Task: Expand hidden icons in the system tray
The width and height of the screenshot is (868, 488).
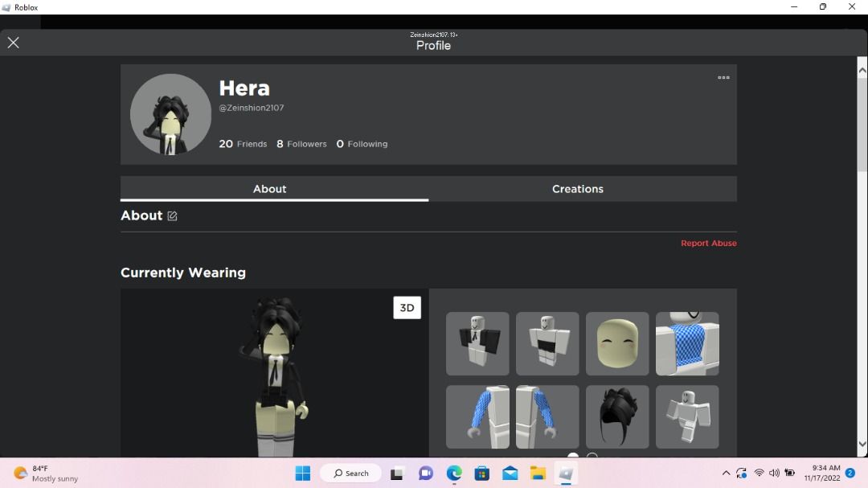Action: tap(726, 473)
